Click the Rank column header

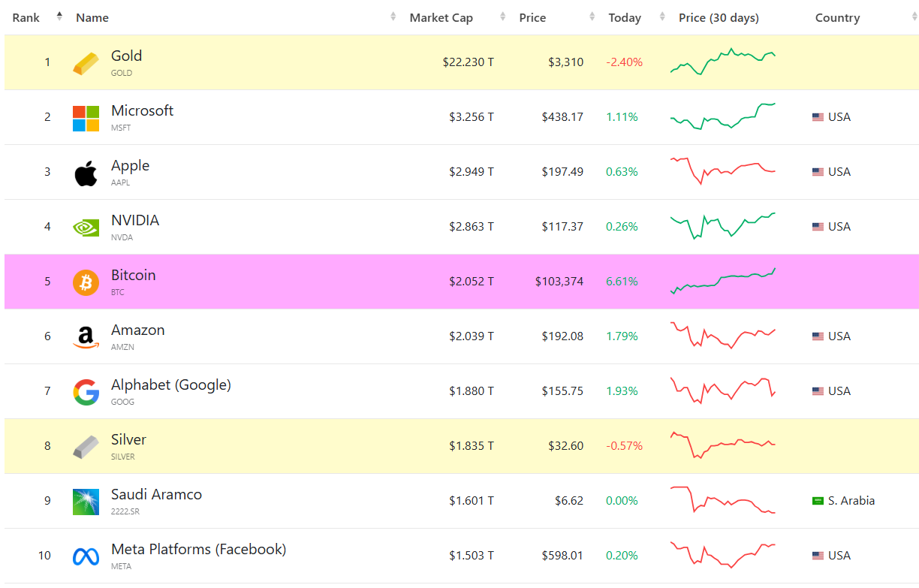point(26,17)
